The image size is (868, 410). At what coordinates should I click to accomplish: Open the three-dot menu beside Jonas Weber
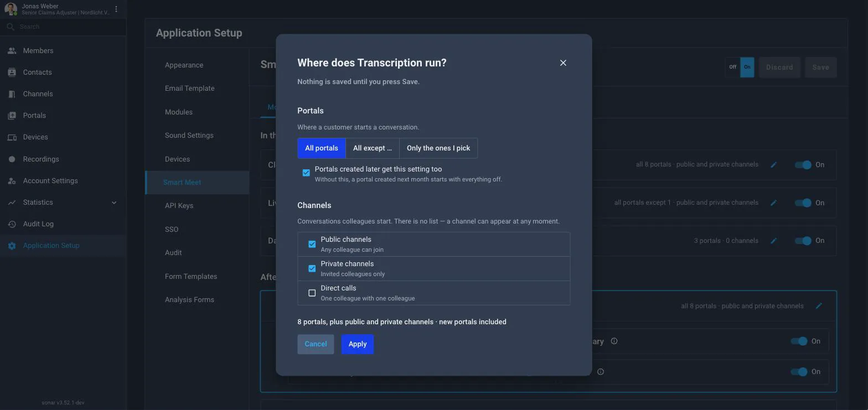coord(116,9)
